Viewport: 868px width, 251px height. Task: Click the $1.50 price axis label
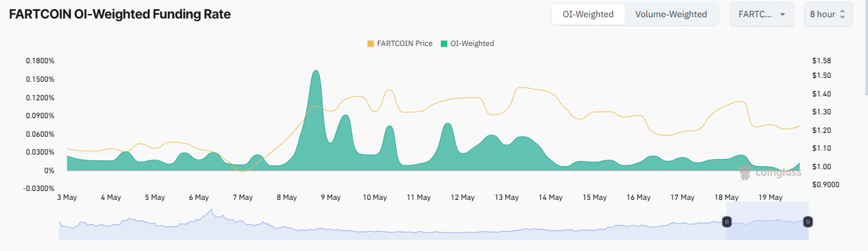[x=821, y=75]
